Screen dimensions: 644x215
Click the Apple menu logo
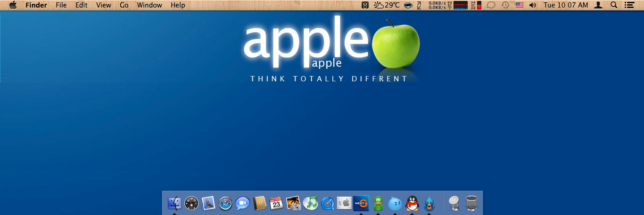point(13,5)
